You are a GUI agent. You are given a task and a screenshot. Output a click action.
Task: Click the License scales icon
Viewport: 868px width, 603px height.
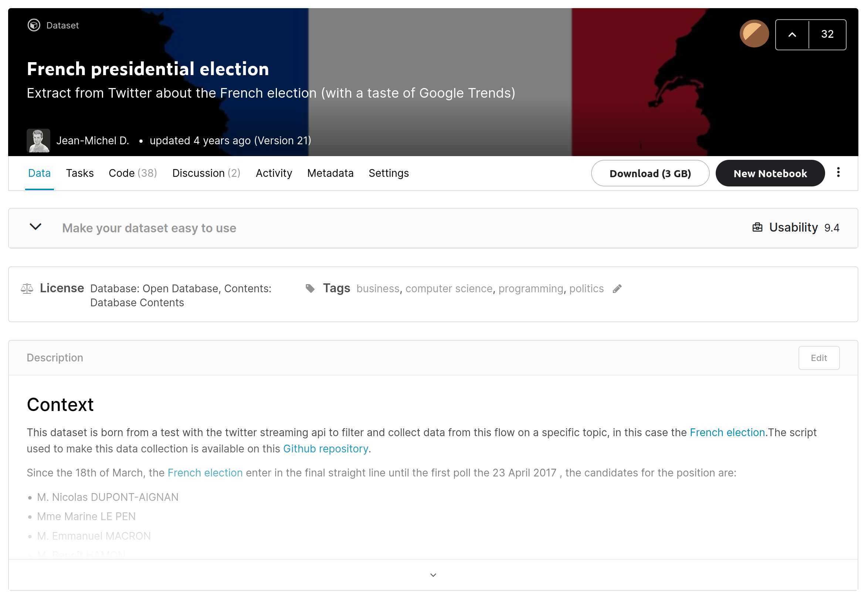[x=27, y=289]
